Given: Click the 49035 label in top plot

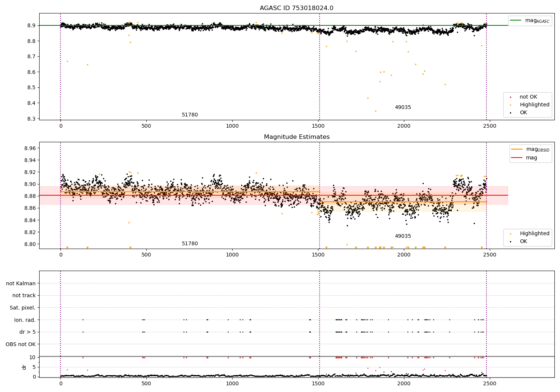Looking at the screenshot, I should (x=403, y=108).
